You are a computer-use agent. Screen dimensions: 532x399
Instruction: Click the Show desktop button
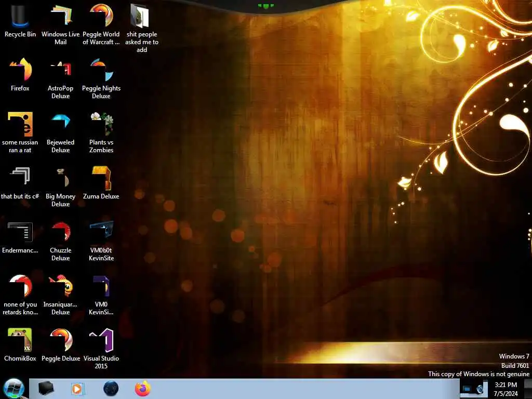coord(528,389)
